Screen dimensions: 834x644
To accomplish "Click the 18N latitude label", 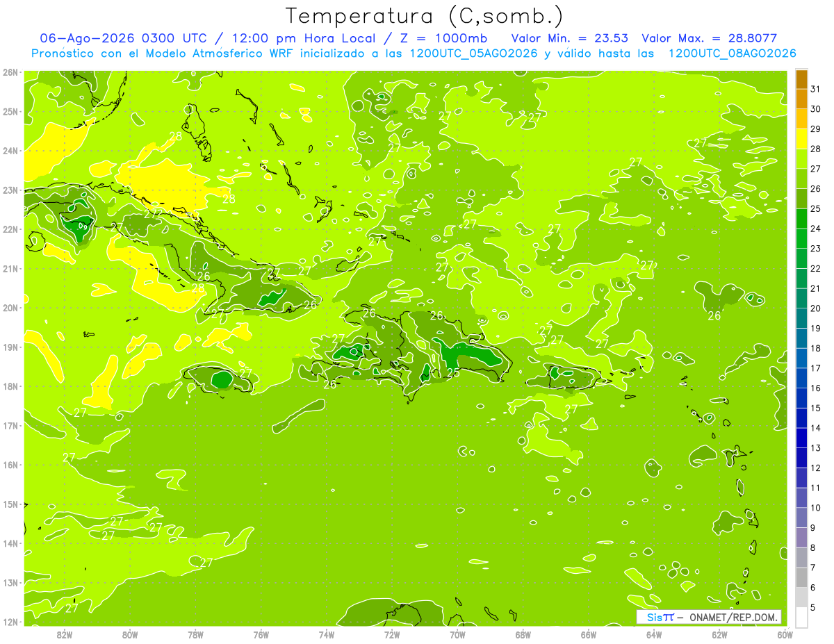I will pyautogui.click(x=10, y=386).
